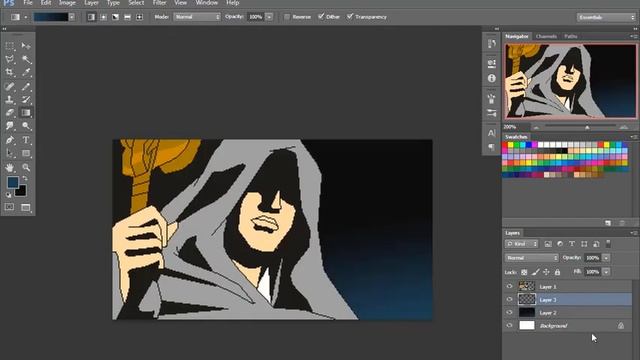
Task: Select the Hand tool
Action: (x=10, y=167)
